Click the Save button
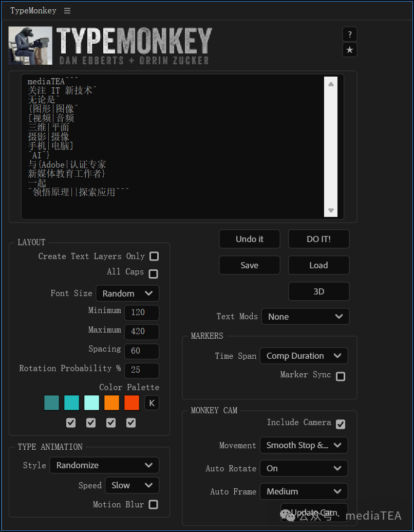 click(250, 265)
